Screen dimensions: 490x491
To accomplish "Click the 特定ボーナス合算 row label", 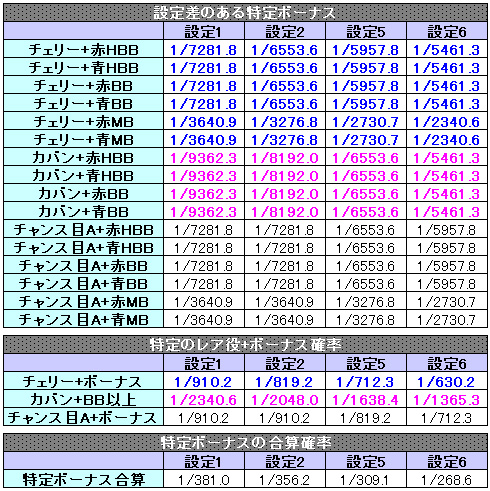I will click(x=83, y=479).
